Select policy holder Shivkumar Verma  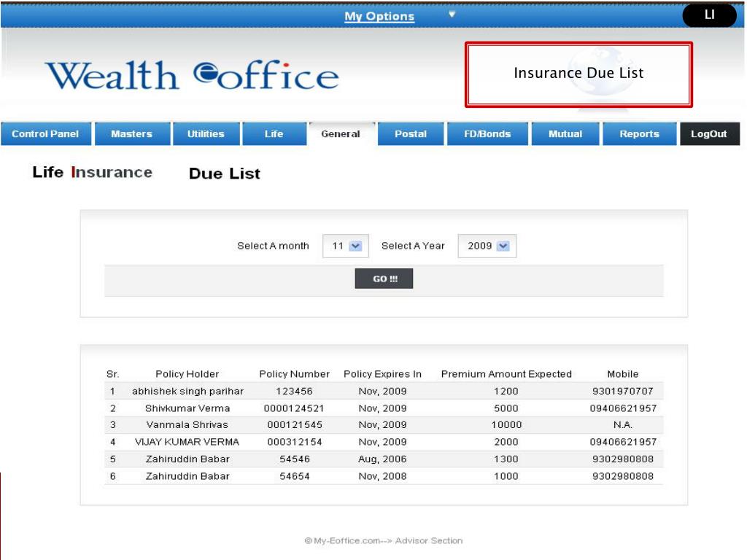(187, 408)
